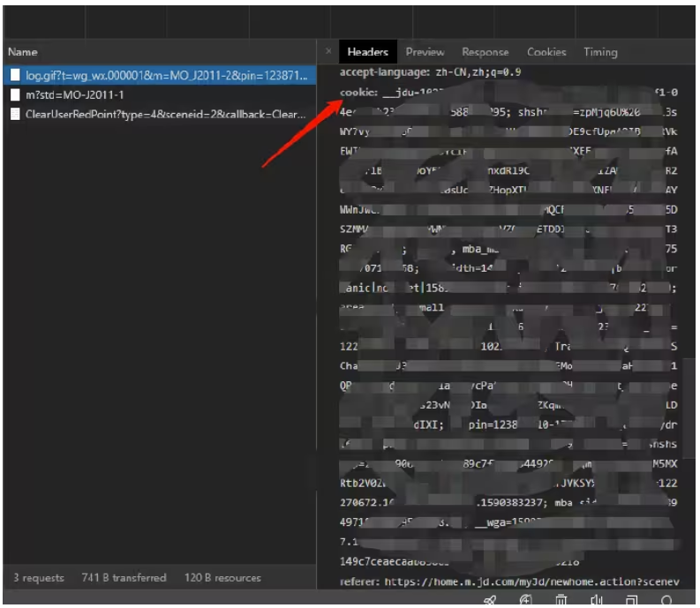700x608 pixels.
Task: View the Cookies tab
Action: tap(546, 52)
